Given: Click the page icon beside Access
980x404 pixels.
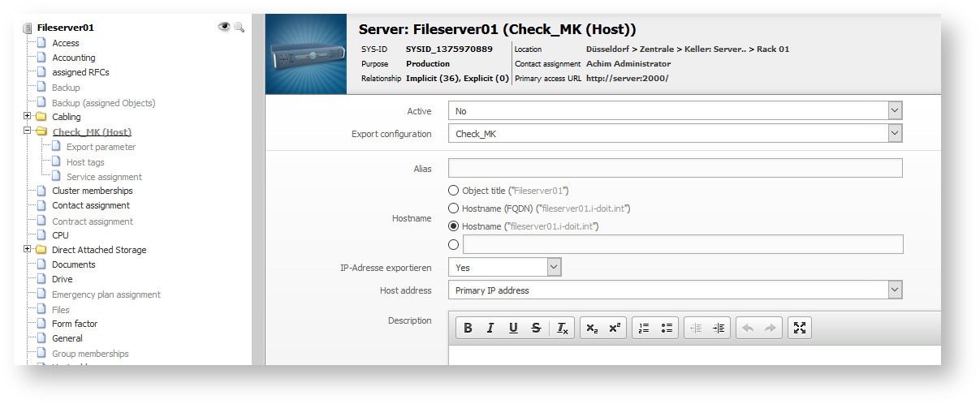Looking at the screenshot, I should (x=41, y=43).
